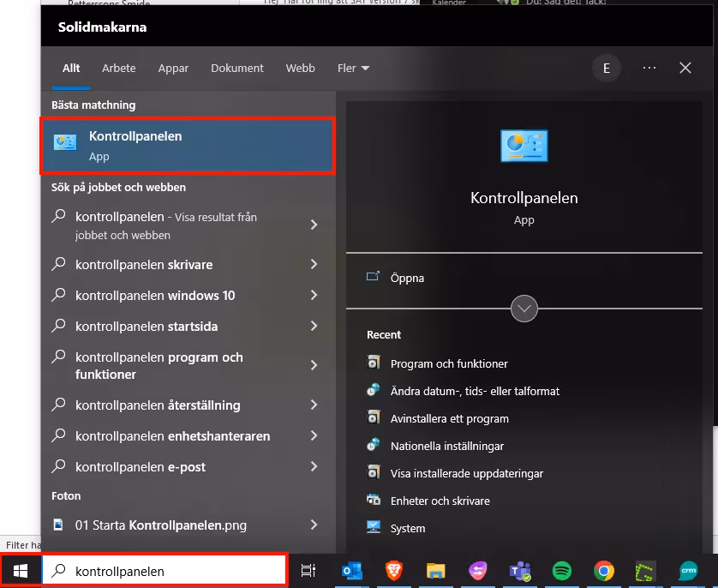Click the System monitor icon

click(x=374, y=527)
